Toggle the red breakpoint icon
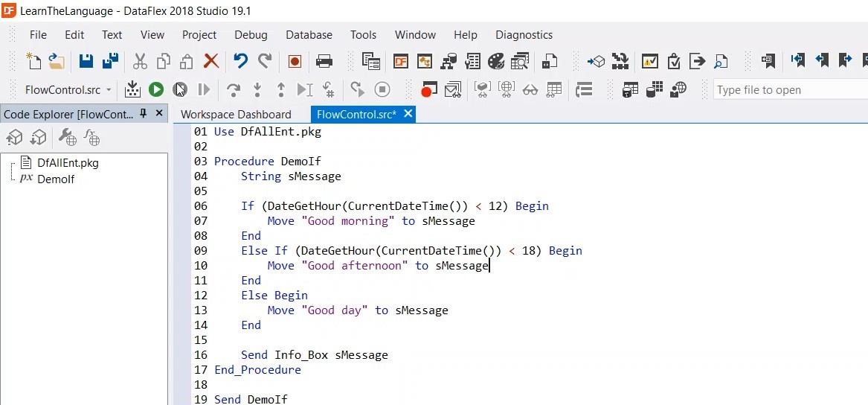This screenshot has width=868, height=405. 428,90
